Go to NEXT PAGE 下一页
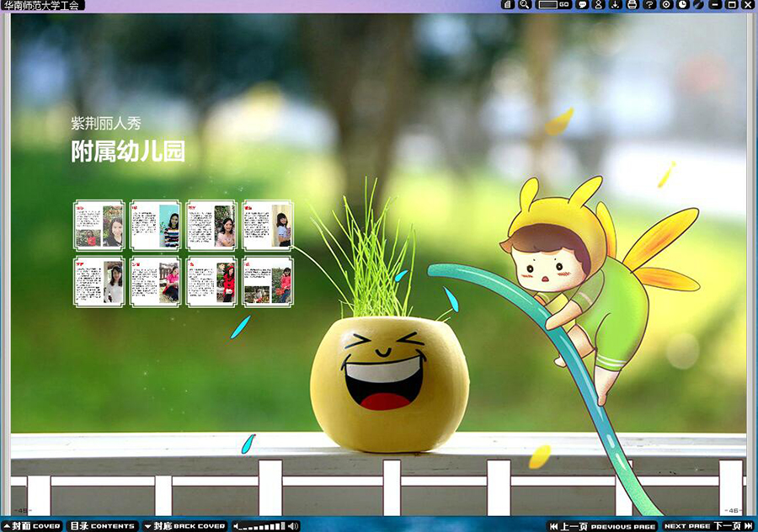 pyautogui.click(x=708, y=526)
